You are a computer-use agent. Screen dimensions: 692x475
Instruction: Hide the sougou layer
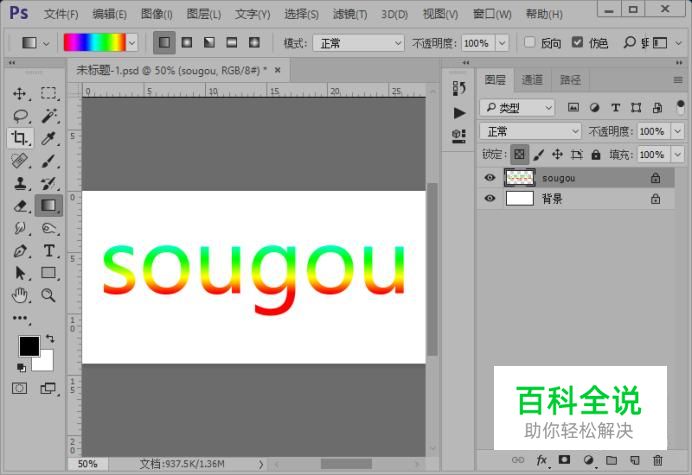tap(489, 177)
